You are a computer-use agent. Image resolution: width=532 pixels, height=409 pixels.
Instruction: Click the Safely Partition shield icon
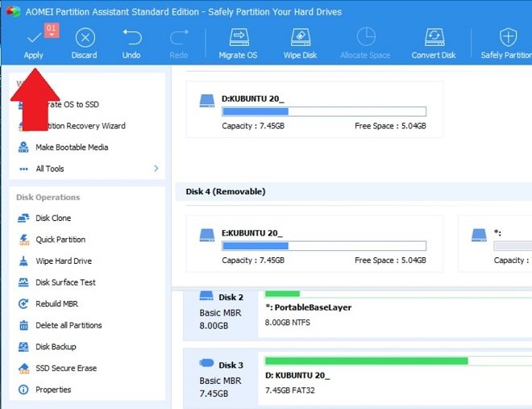coord(508,36)
